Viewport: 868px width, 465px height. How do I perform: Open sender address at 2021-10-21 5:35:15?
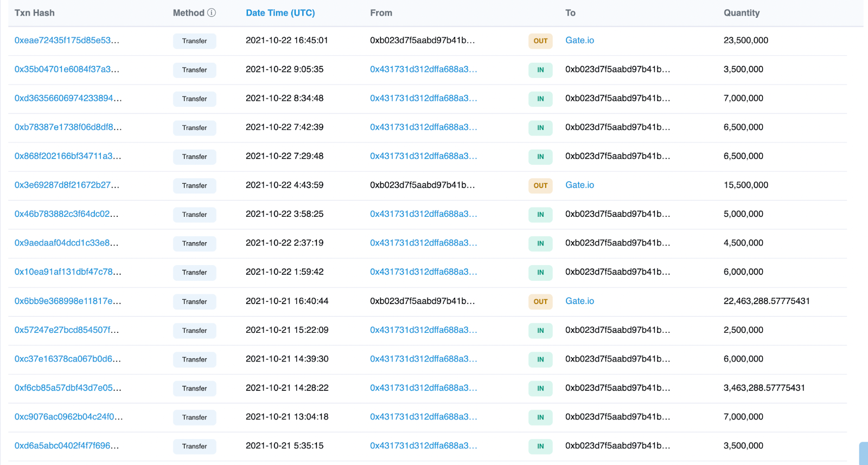click(x=423, y=445)
